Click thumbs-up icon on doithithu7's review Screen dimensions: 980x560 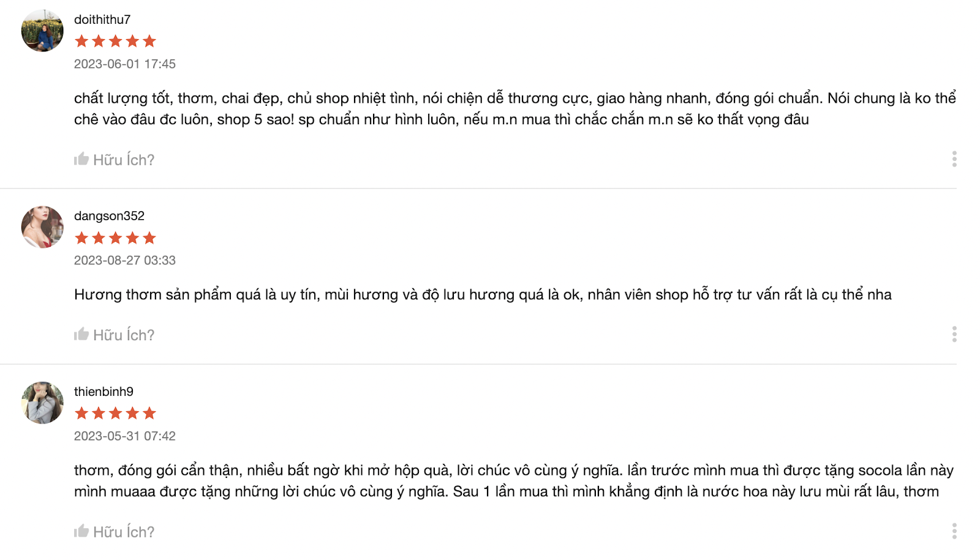(81, 159)
